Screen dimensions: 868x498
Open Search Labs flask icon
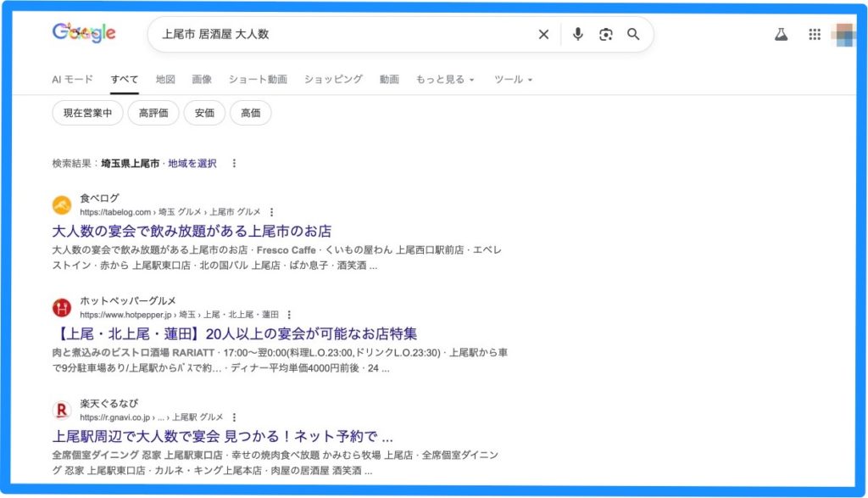coord(781,35)
